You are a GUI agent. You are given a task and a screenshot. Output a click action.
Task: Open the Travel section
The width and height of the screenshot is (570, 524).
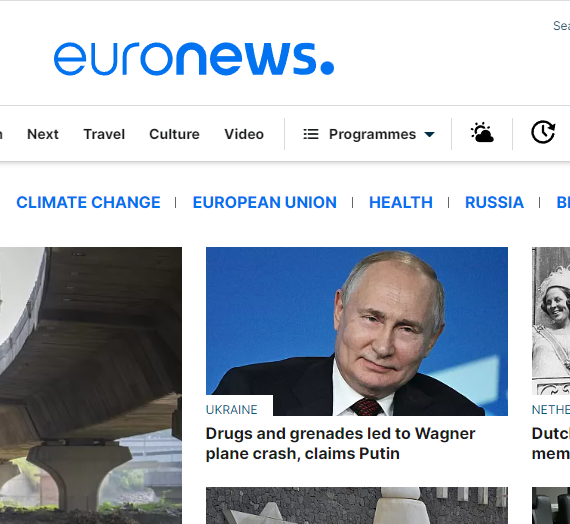point(104,134)
